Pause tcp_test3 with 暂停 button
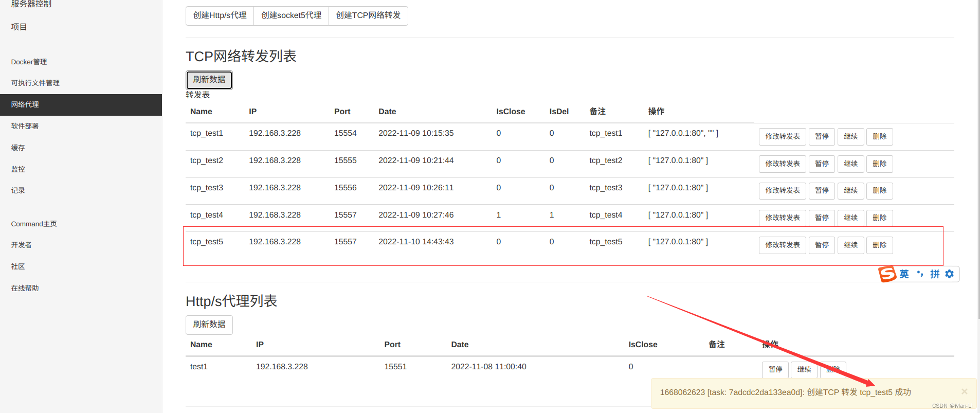 [x=822, y=191]
